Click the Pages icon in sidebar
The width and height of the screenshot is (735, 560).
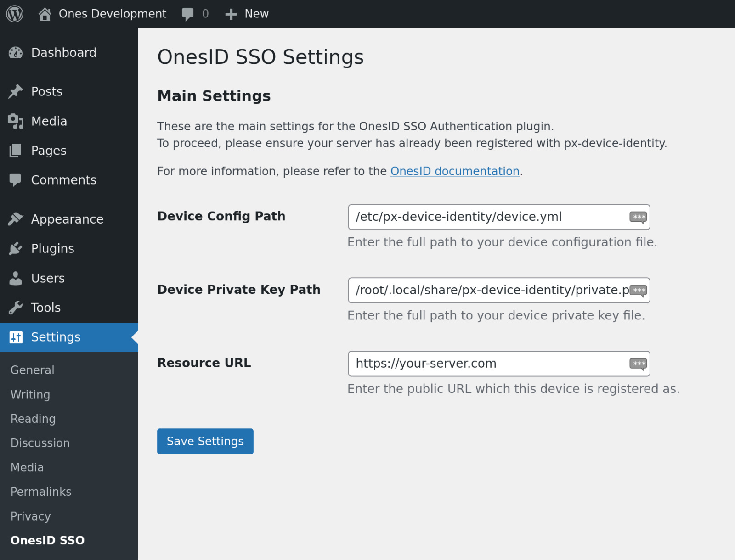coord(15,151)
